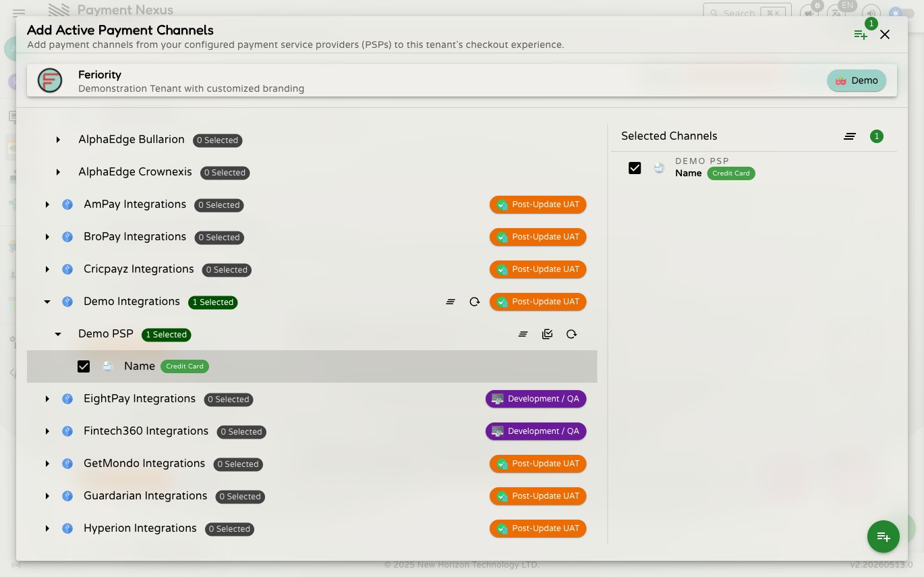Click EightPay Development / QA badge

click(x=536, y=399)
